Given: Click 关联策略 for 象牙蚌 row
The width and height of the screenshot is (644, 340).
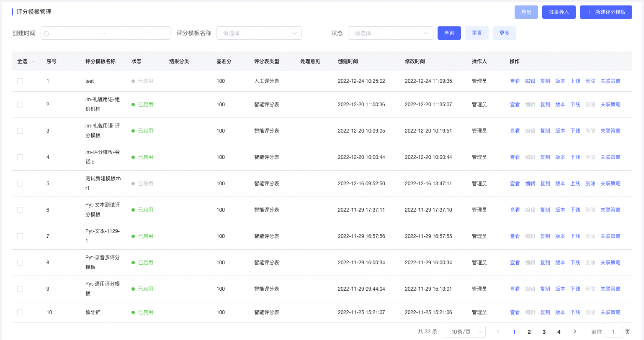Looking at the screenshot, I should [x=611, y=312].
